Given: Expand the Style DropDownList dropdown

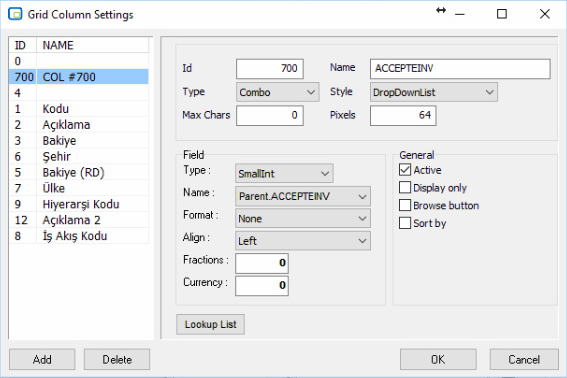Looking at the screenshot, I should tap(434, 92).
